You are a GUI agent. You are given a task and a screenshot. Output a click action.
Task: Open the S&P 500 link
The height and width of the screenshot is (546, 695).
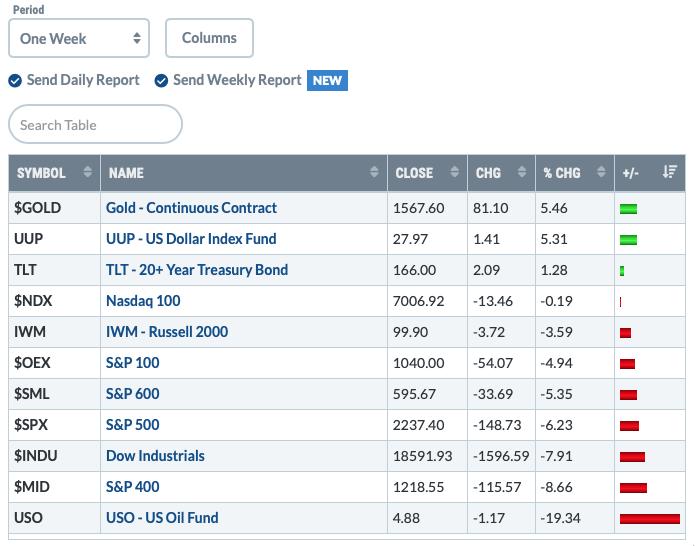pyautogui.click(x=133, y=425)
